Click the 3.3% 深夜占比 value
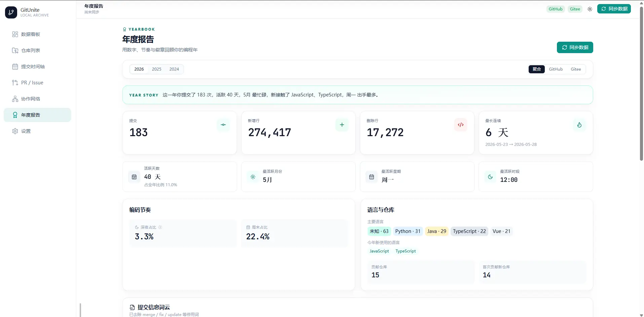644x317 pixels. click(x=144, y=237)
